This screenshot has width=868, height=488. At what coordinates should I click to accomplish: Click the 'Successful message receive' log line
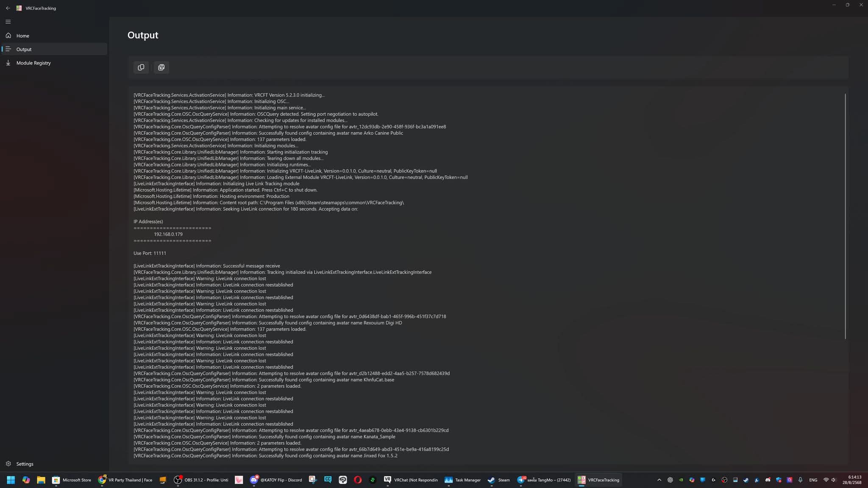coord(207,266)
